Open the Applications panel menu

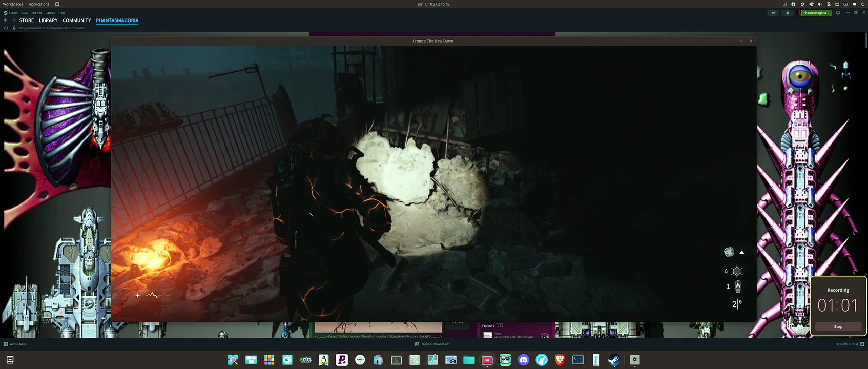pyautogui.click(x=39, y=4)
